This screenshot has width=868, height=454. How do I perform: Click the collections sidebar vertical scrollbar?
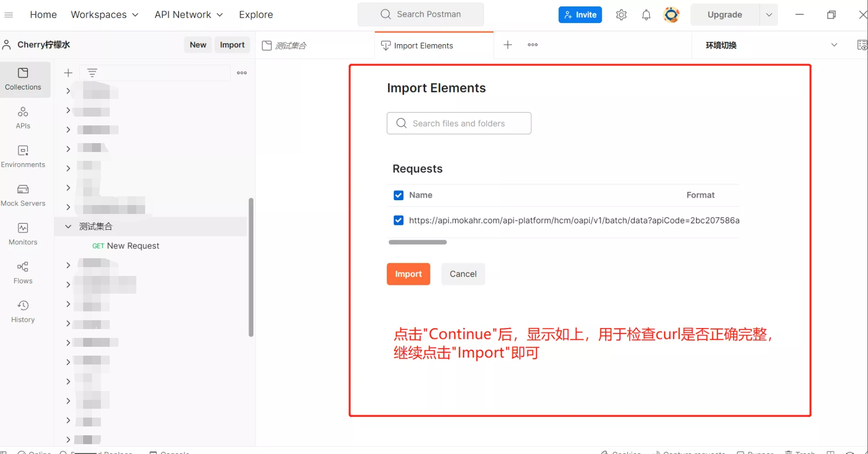pyautogui.click(x=251, y=267)
